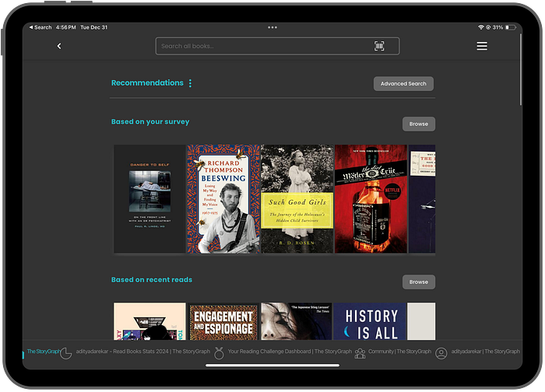Go back using the left chevron arrow
This screenshot has width=545, height=392.
[x=59, y=46]
